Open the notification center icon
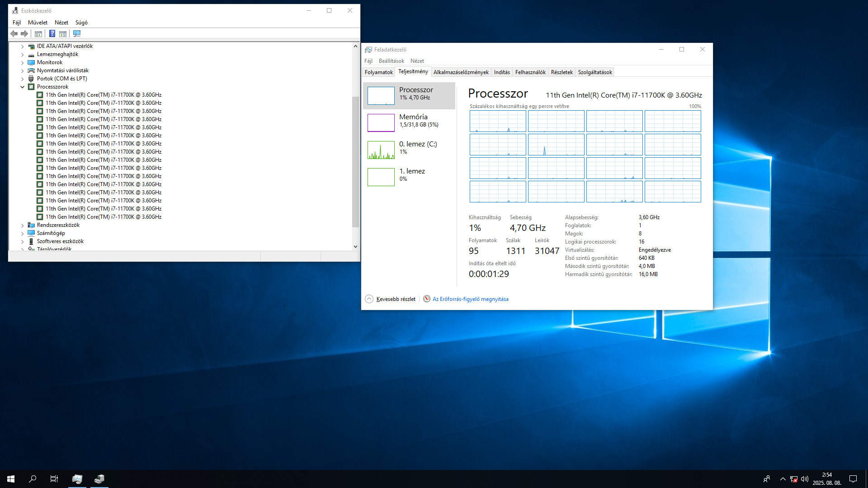Screen dimensions: 868x488 tap(853, 479)
